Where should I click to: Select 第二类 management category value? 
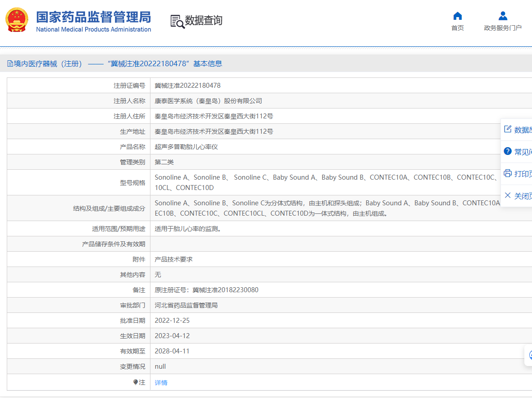164,162
